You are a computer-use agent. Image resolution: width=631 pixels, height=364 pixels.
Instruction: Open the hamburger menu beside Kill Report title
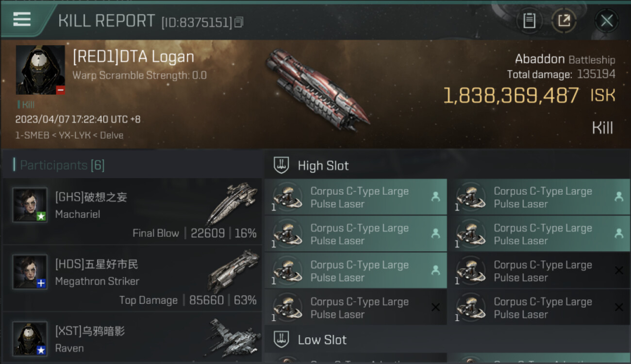point(22,19)
